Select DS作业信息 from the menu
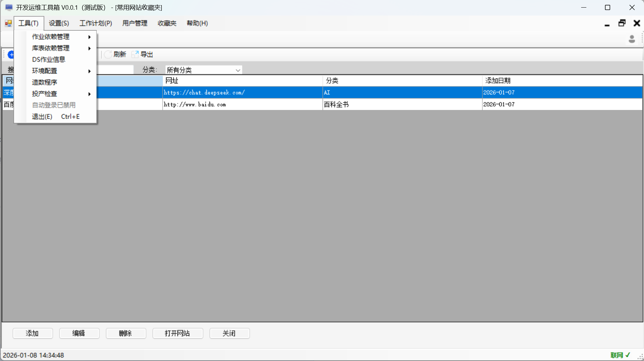The width and height of the screenshot is (644, 361). pyautogui.click(x=49, y=59)
